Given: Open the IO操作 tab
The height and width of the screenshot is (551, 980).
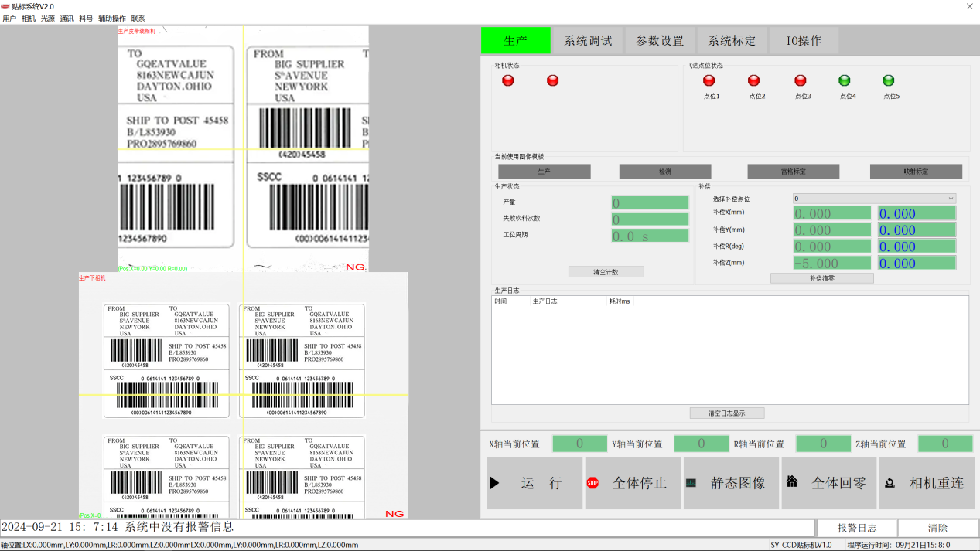Looking at the screenshot, I should click(x=804, y=41).
